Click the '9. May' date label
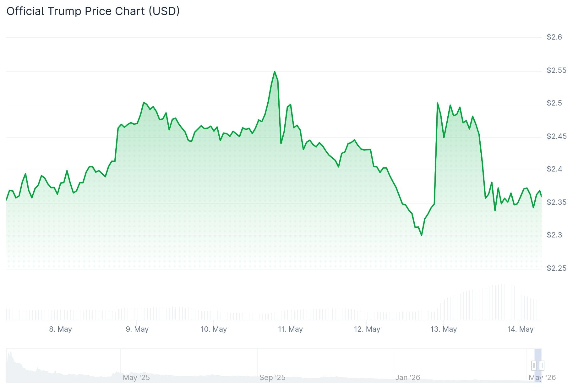Screen dimensions: 573x392 coord(137,329)
